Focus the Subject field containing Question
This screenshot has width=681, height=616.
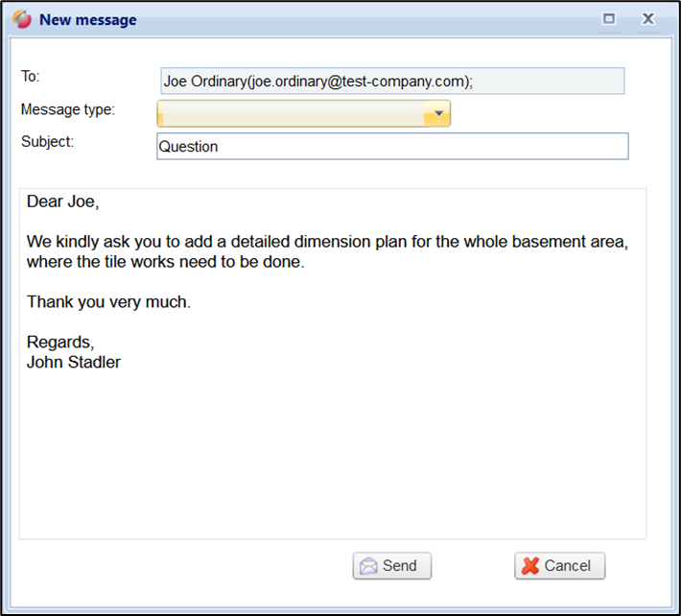[x=391, y=147]
